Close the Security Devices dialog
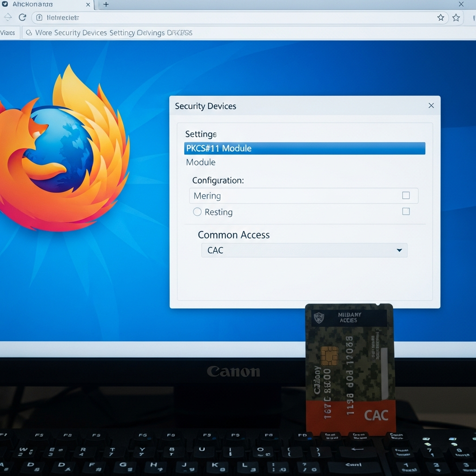Image resolution: width=476 pixels, height=476 pixels. point(431,106)
